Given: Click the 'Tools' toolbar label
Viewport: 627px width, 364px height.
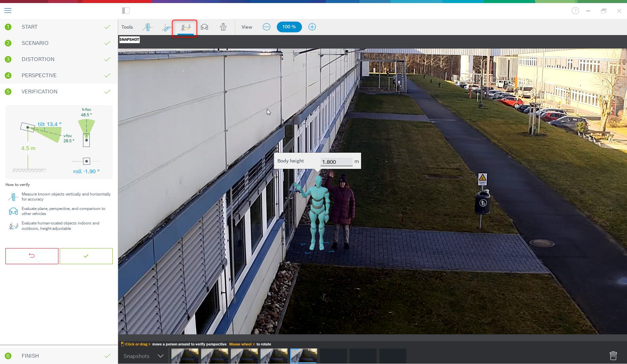Looking at the screenshot, I should tap(127, 27).
